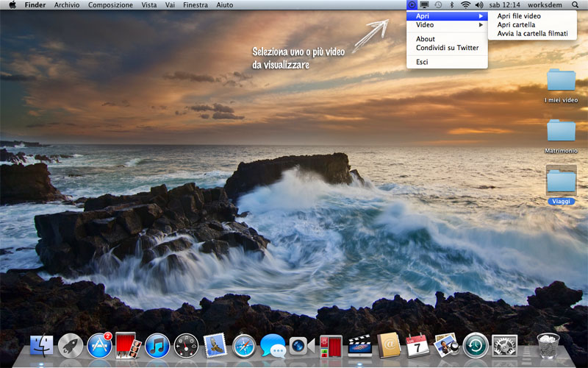Open Address Book icon in dock

[x=389, y=345]
